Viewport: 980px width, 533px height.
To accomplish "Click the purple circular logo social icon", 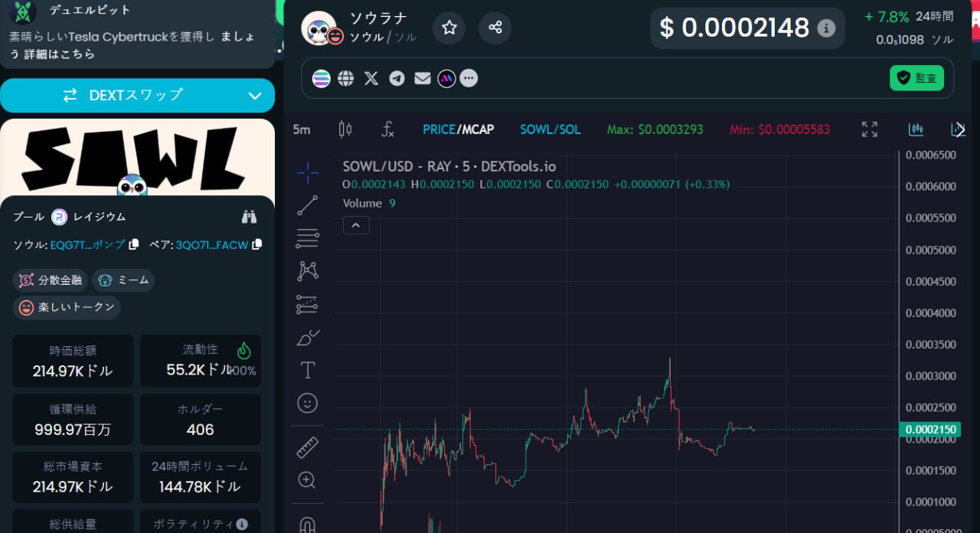I will pyautogui.click(x=446, y=78).
